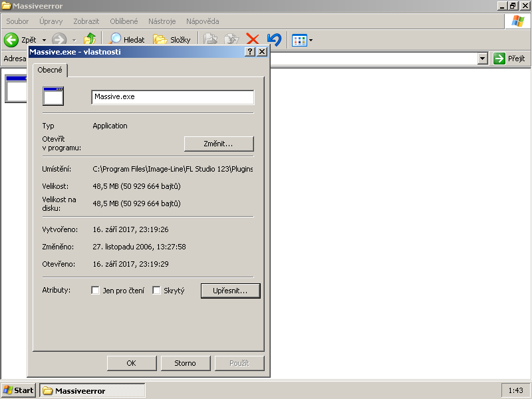Viewport: 532px width, 399px height.
Task: Expand the address bar dropdown
Action: pyautogui.click(x=483, y=59)
